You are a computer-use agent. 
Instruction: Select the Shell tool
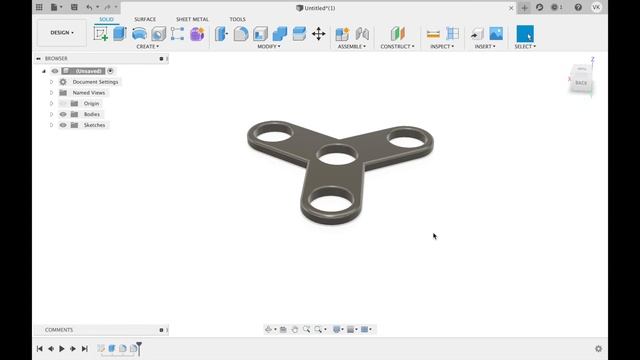click(260, 34)
